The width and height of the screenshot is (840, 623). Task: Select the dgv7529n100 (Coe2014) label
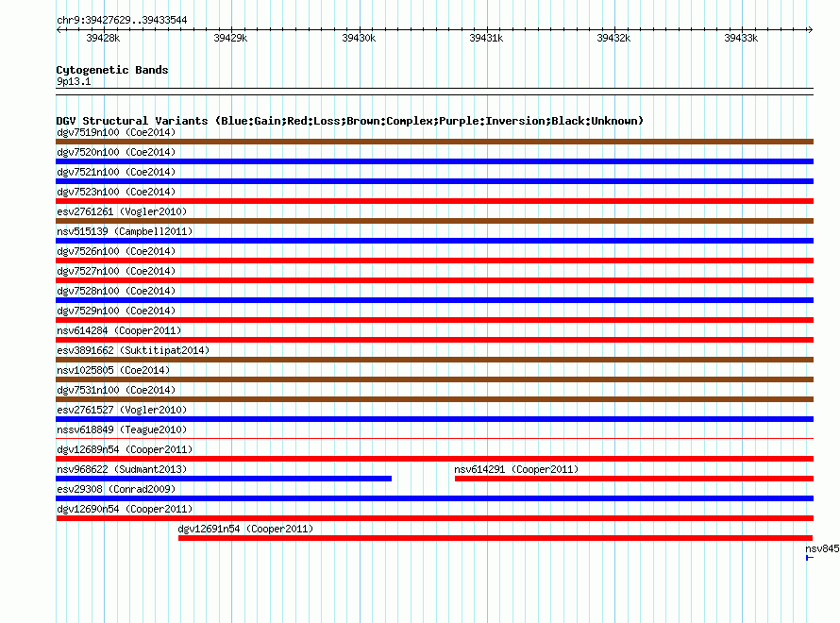pyautogui.click(x=116, y=311)
